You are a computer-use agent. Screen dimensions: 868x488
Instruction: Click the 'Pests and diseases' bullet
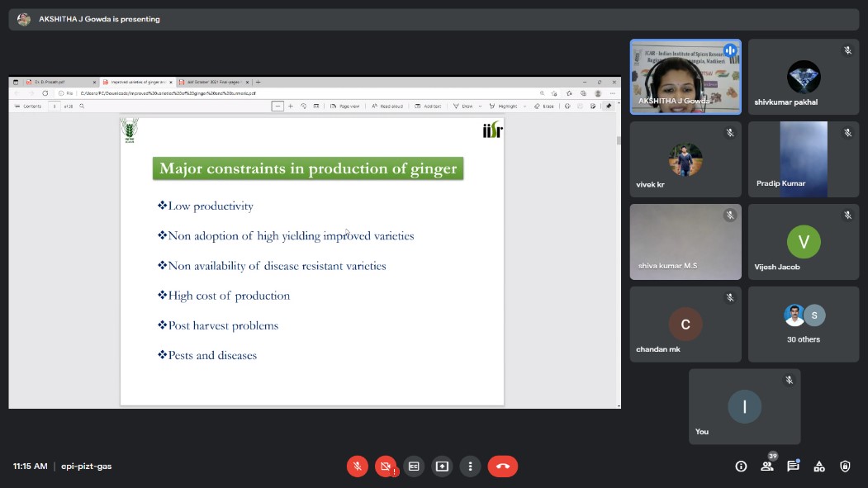coord(207,355)
